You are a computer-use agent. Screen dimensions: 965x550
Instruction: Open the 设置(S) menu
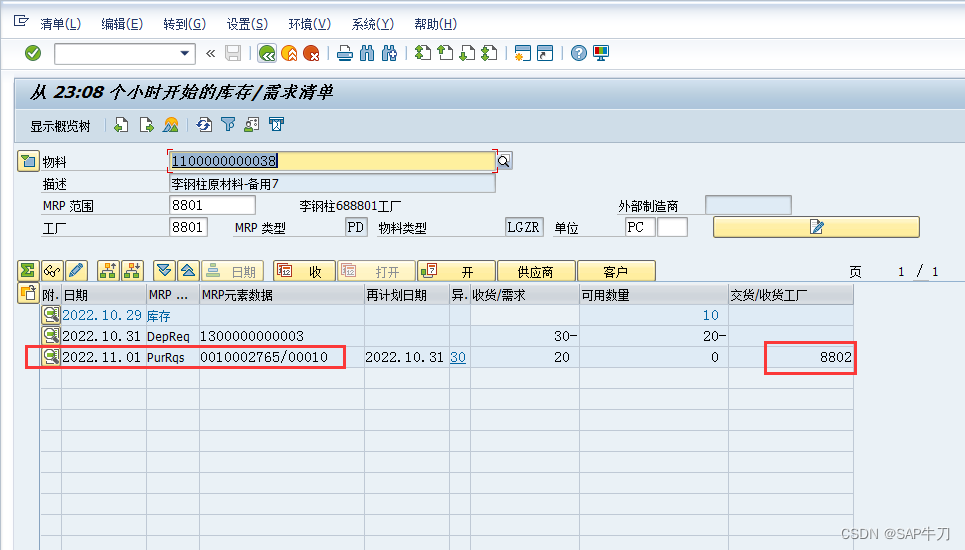coord(247,24)
